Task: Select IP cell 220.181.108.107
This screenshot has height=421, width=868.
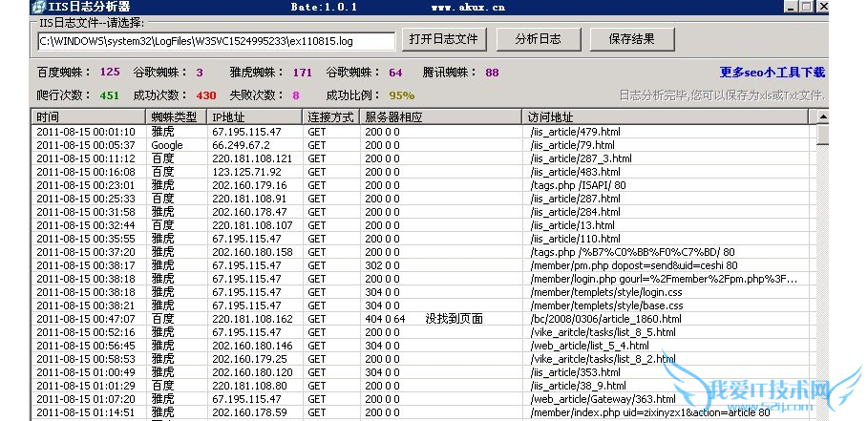Action: click(252, 225)
